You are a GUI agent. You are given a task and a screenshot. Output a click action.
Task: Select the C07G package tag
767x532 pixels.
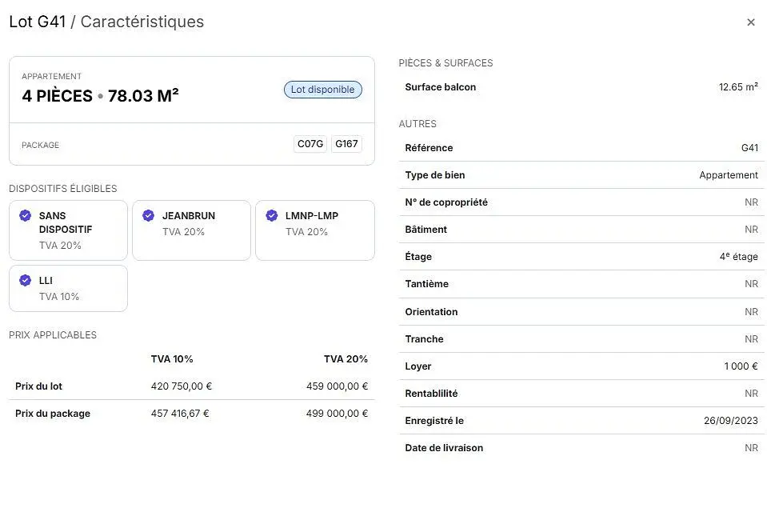pyautogui.click(x=310, y=144)
